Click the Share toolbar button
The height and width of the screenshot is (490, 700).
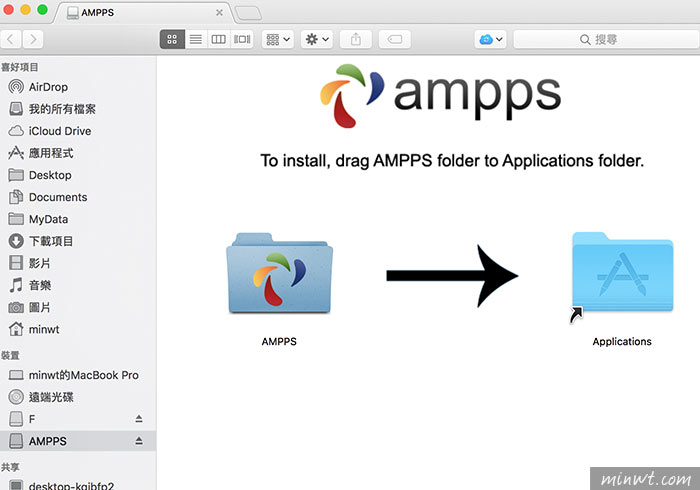356,39
